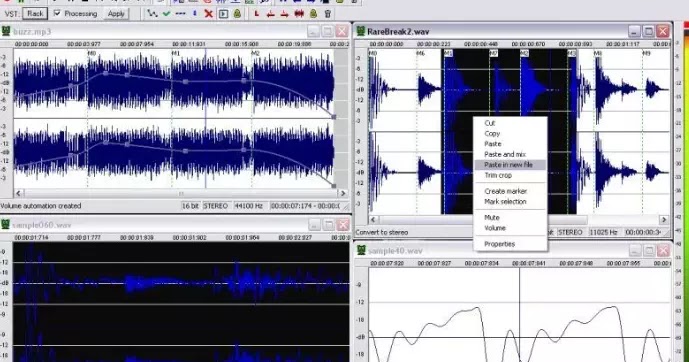Click marker M0 in buzz.mp3
689x362 pixels.
91,53
